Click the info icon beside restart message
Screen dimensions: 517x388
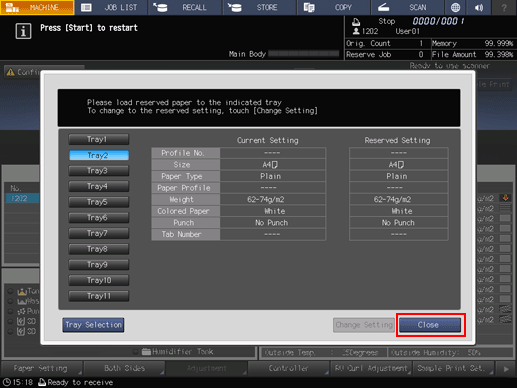click(23, 31)
